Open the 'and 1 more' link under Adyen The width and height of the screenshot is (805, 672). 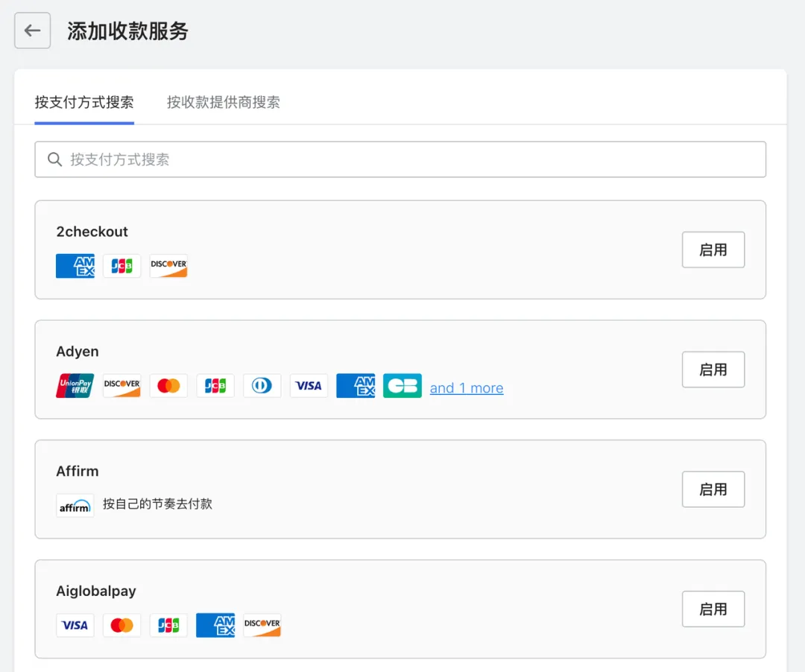(467, 387)
